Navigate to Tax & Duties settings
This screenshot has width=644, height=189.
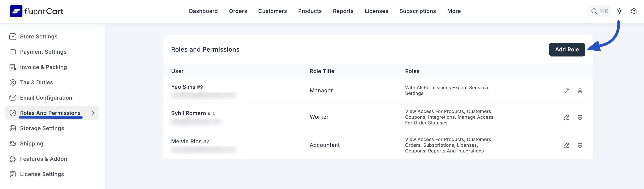coord(36,82)
